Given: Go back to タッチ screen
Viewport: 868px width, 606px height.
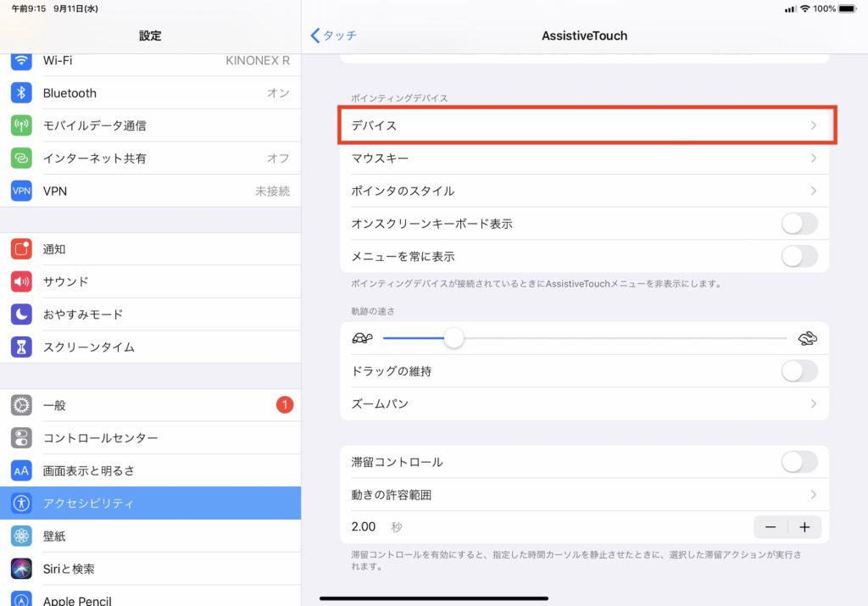Looking at the screenshot, I should tap(334, 36).
